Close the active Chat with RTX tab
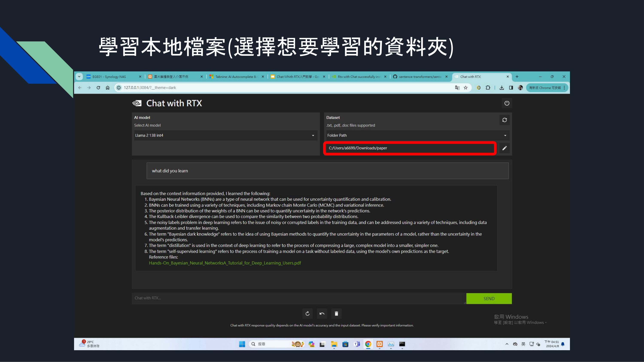 [x=507, y=77]
